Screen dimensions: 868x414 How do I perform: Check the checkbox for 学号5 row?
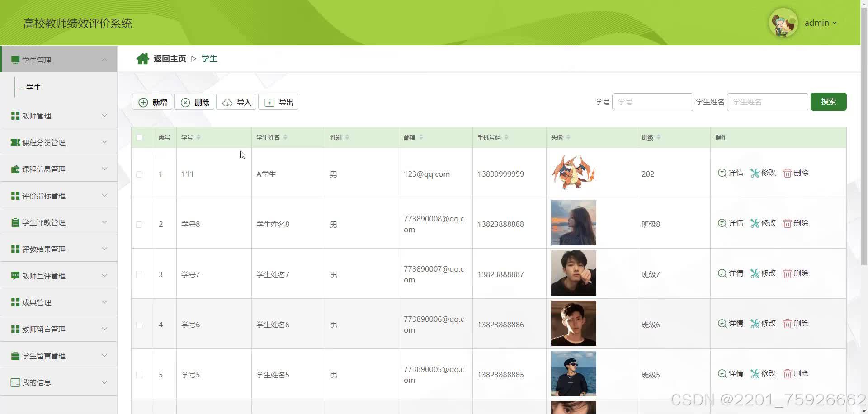139,375
